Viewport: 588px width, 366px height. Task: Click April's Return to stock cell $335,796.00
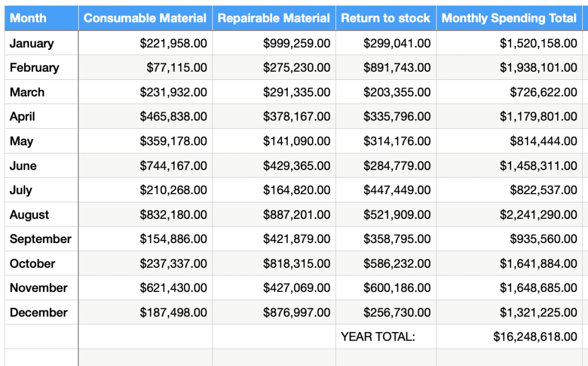(396, 117)
